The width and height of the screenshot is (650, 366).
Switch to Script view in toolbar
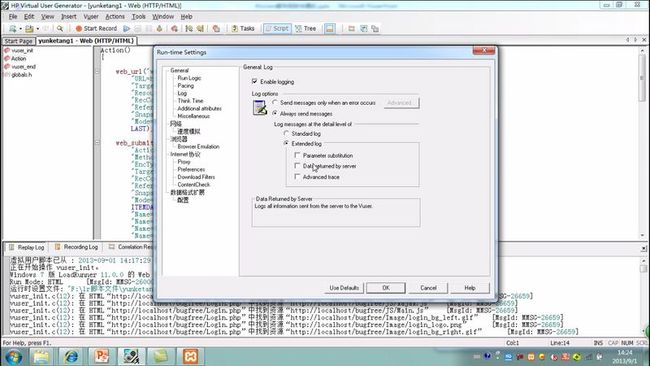click(x=276, y=28)
